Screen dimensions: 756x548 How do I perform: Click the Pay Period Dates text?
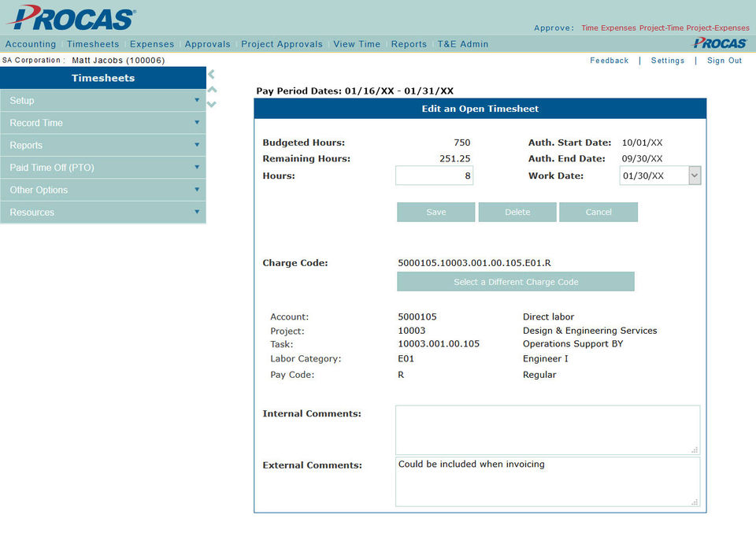pos(355,91)
